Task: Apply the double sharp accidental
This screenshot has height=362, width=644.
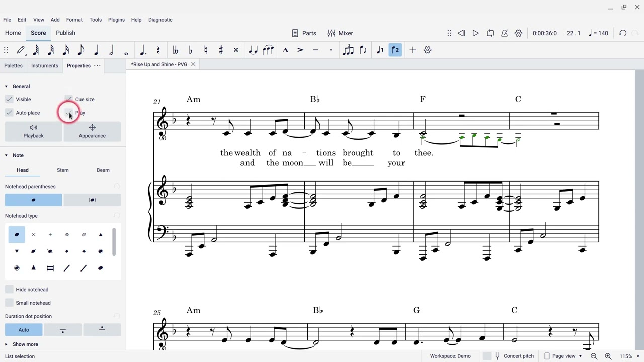Action: [235, 50]
